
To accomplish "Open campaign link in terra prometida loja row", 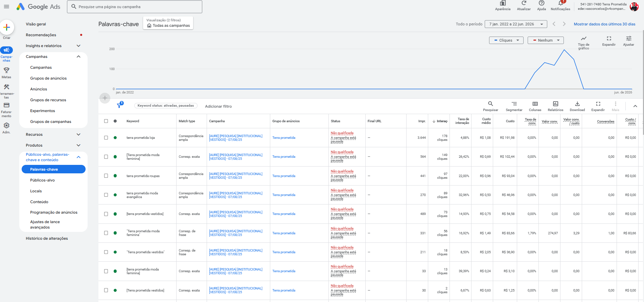I will (236, 138).
